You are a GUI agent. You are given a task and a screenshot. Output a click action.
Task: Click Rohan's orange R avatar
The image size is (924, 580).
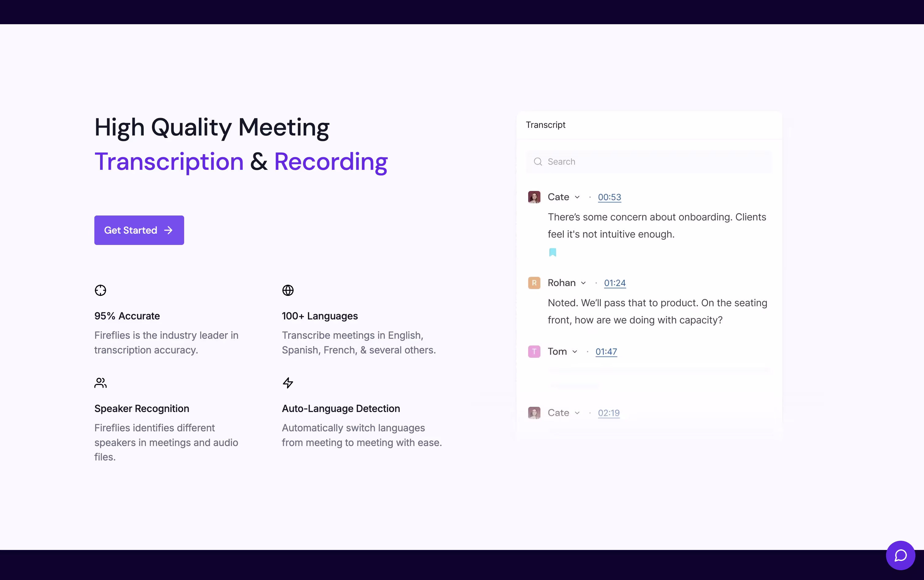click(534, 283)
